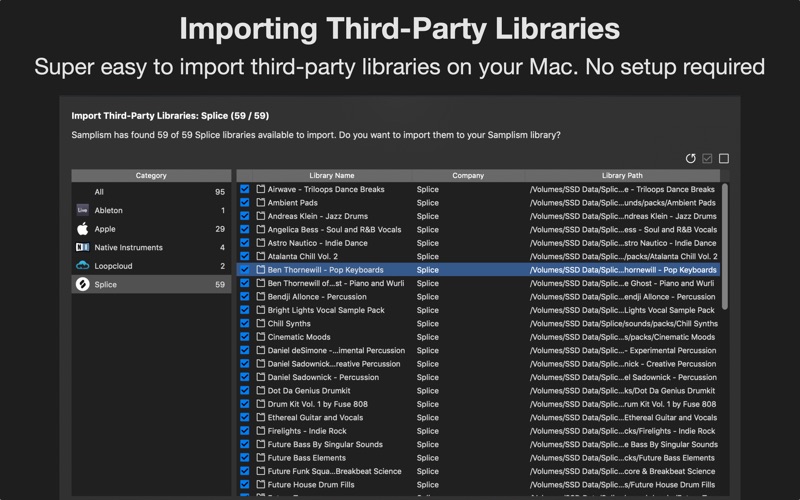
Task: Click the Category column header
Action: coord(151,176)
